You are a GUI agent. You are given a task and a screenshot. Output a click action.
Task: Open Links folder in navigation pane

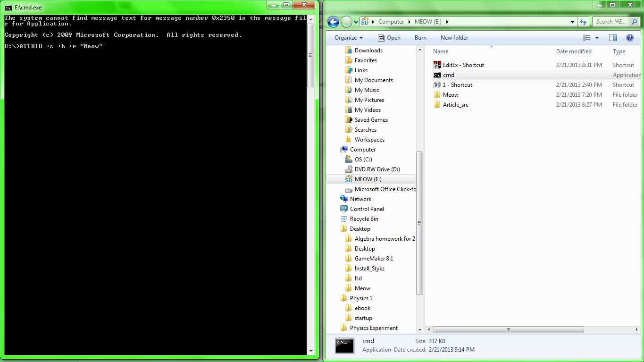click(361, 70)
